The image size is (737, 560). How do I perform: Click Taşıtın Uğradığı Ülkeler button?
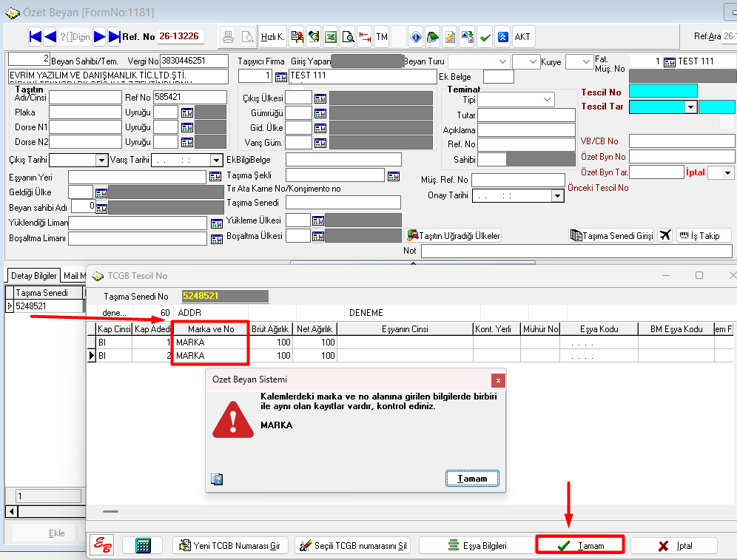pyautogui.click(x=453, y=235)
